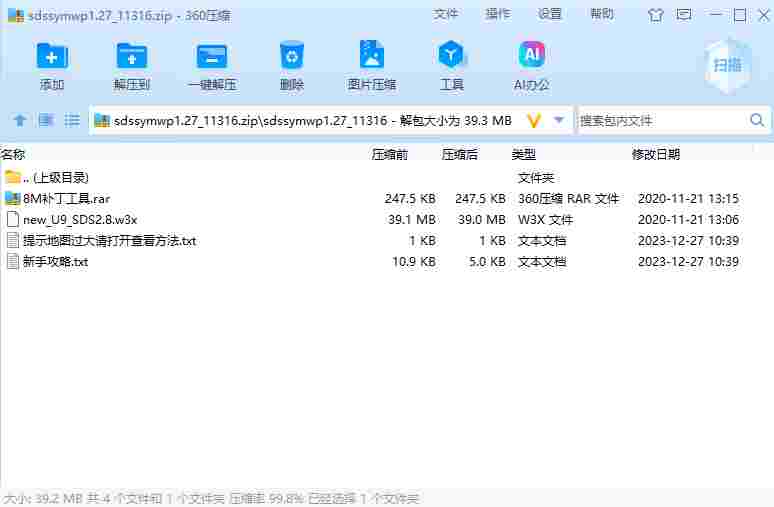The image size is (774, 507).
Task: Click the search magnifier icon
Action: pos(757,120)
